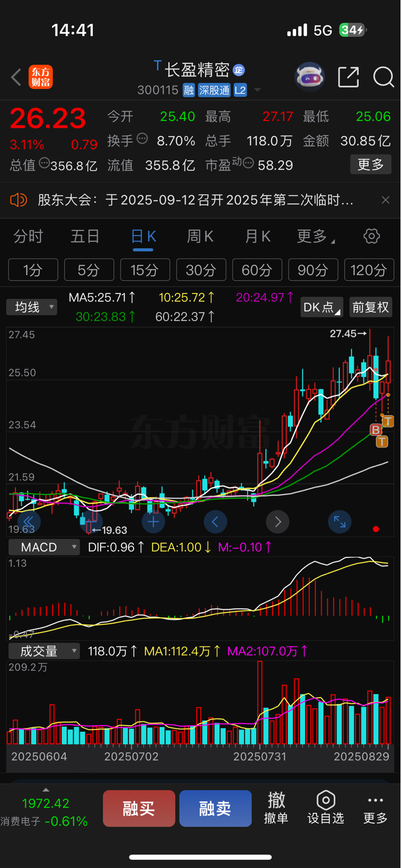Open the 均线 indicator dropdown
Viewport: 401px width, 868px height.
pos(32,307)
